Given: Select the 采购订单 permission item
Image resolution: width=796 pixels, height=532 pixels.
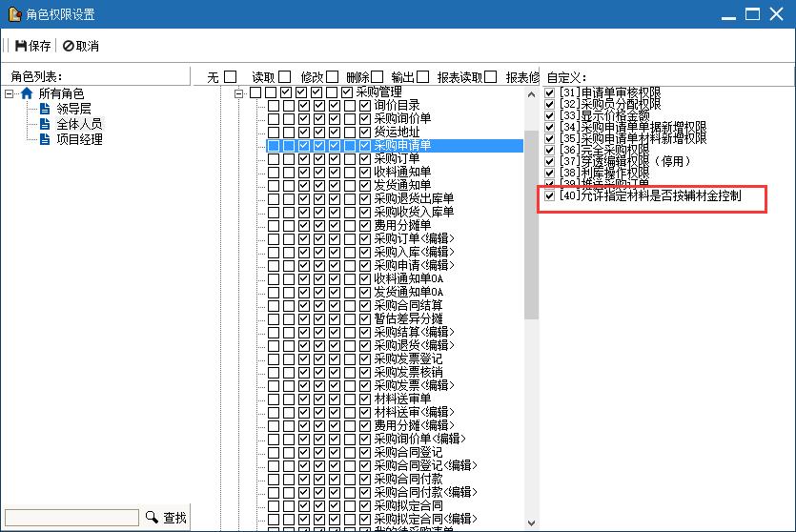Looking at the screenshot, I should 397,158.
